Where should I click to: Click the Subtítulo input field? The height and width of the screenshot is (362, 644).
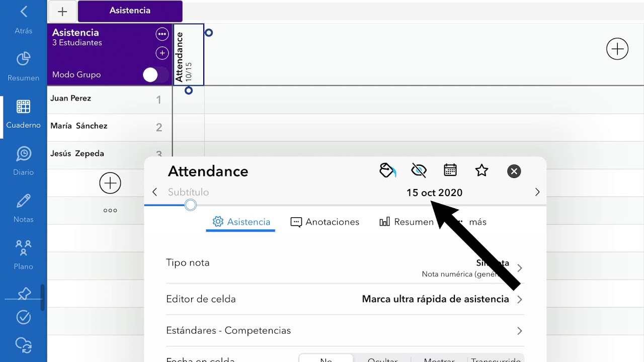click(188, 192)
